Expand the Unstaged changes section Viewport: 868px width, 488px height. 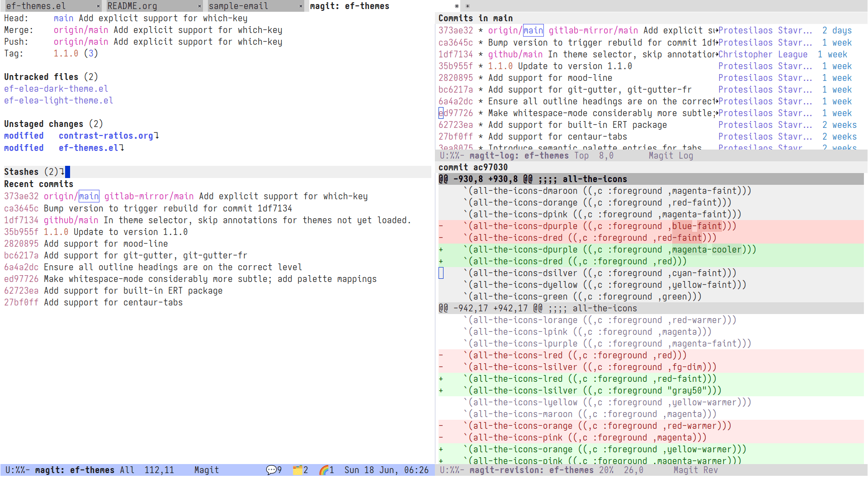(53, 124)
